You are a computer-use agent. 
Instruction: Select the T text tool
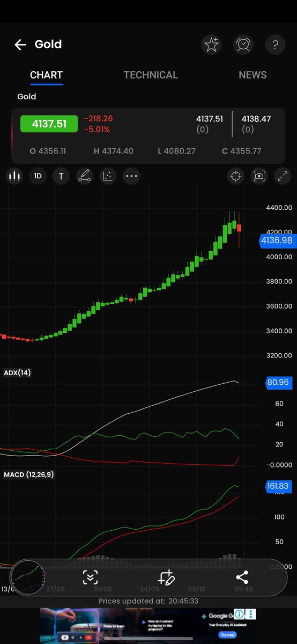point(61,176)
